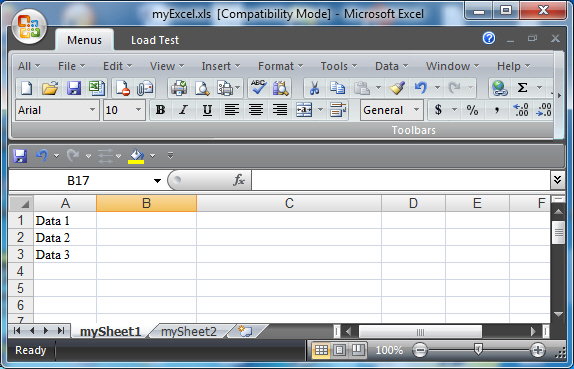Click the Office button orb

tap(29, 26)
